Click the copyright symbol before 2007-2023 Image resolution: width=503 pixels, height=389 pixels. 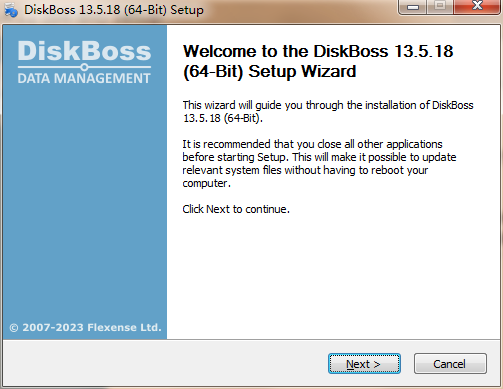click(14, 328)
